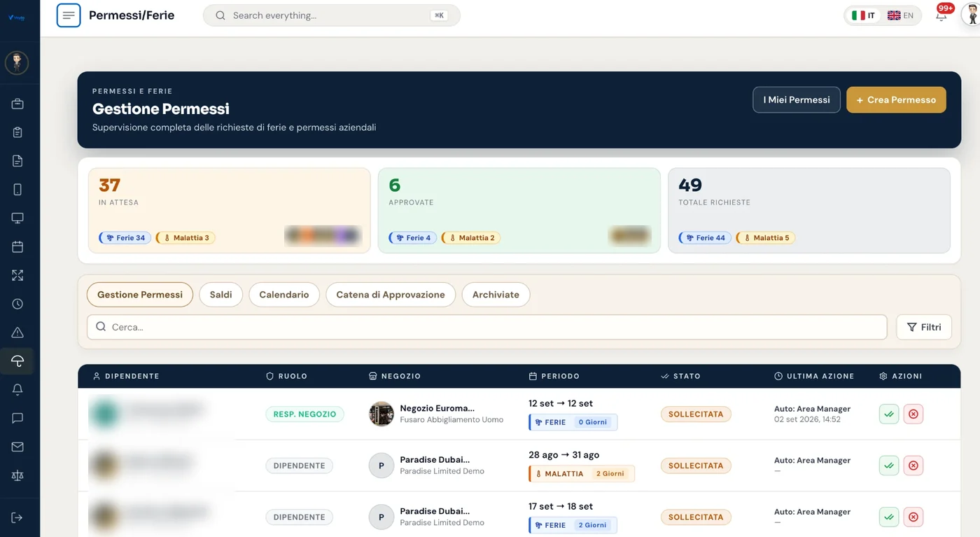Select the umbrella leave icon in the sidebar
The width and height of the screenshot is (980, 537).
(x=17, y=361)
